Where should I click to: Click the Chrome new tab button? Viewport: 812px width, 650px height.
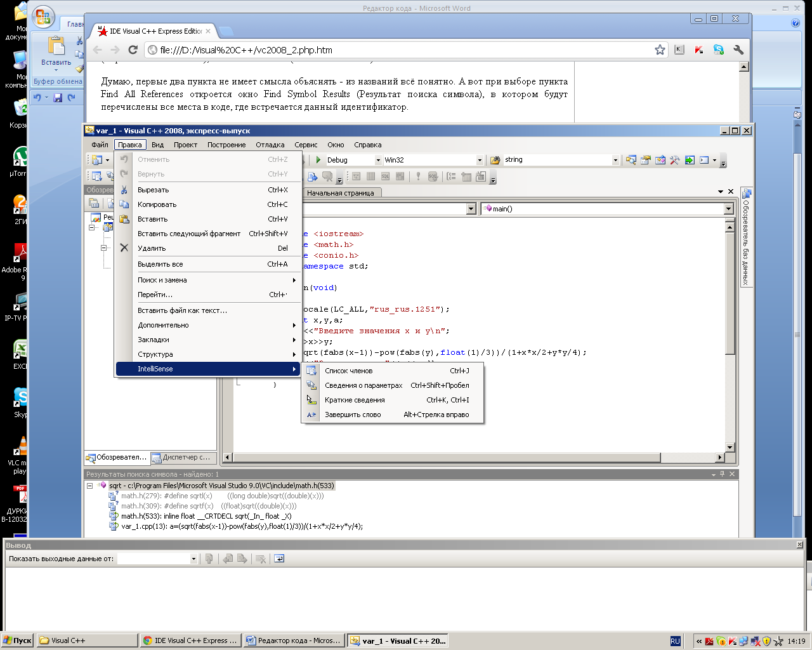tap(226, 31)
